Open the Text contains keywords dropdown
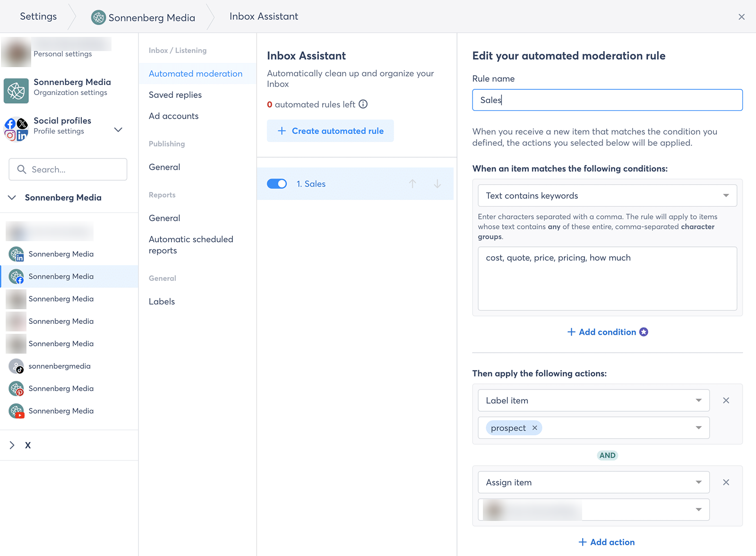The image size is (756, 556). tap(607, 196)
